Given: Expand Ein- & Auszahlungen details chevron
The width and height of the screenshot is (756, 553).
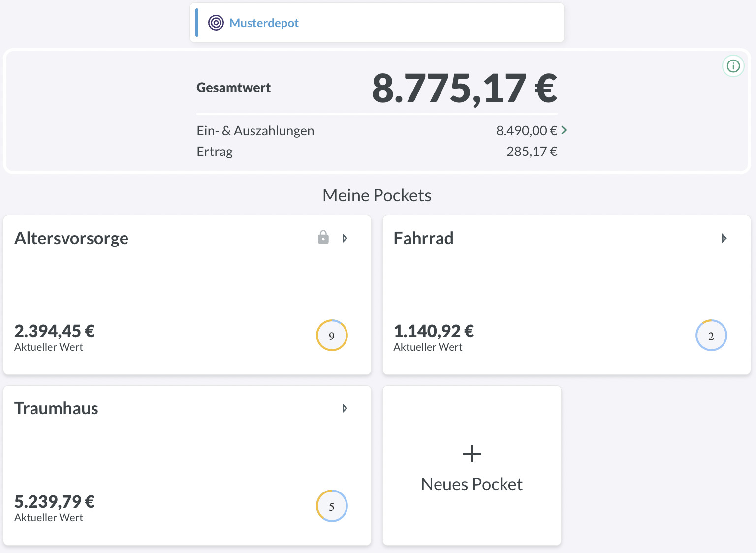Looking at the screenshot, I should click(564, 130).
